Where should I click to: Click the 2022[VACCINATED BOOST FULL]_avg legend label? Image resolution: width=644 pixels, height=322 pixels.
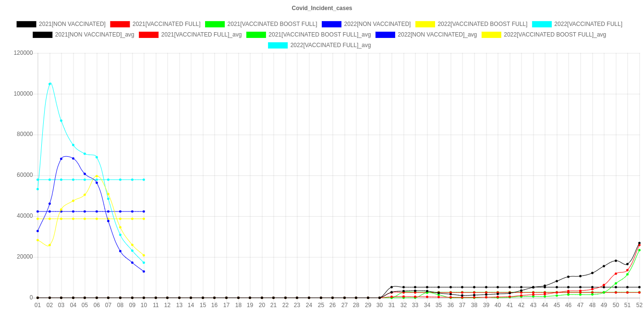[555, 35]
